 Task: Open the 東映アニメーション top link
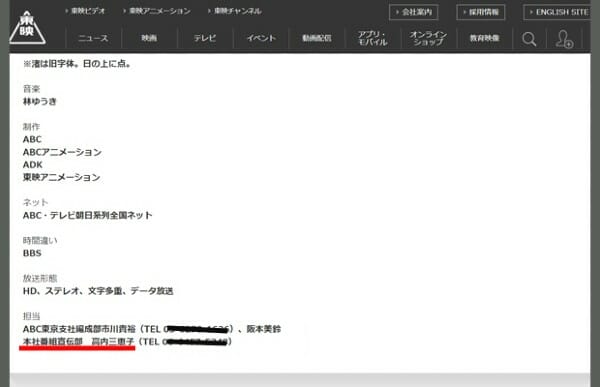(157, 11)
